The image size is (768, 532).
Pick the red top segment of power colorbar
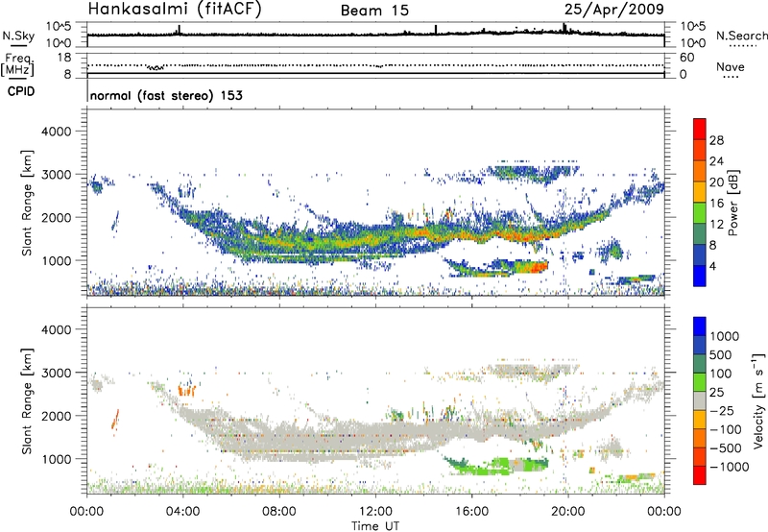click(700, 129)
